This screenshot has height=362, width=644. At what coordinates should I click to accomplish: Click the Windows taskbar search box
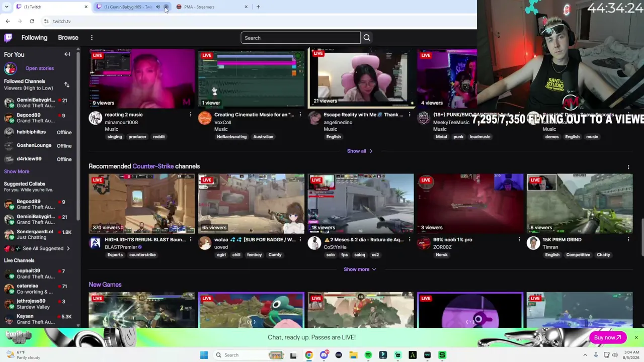point(249,355)
